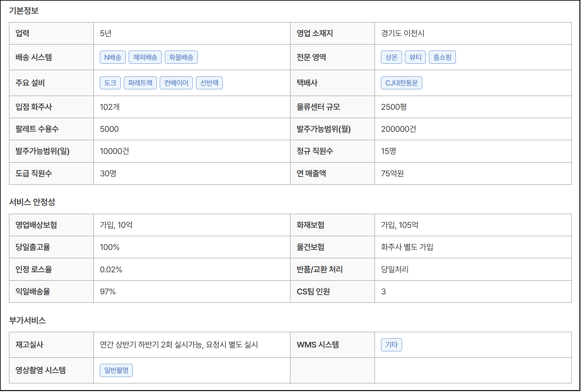Click the N배송 delivery tag
The image size is (581, 392).
coord(113,57)
